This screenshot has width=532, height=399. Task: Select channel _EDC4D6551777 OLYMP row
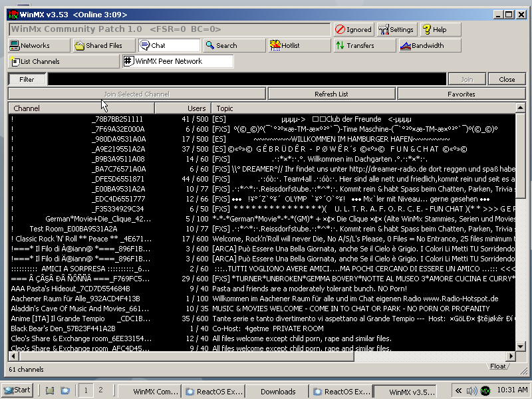tap(262, 199)
